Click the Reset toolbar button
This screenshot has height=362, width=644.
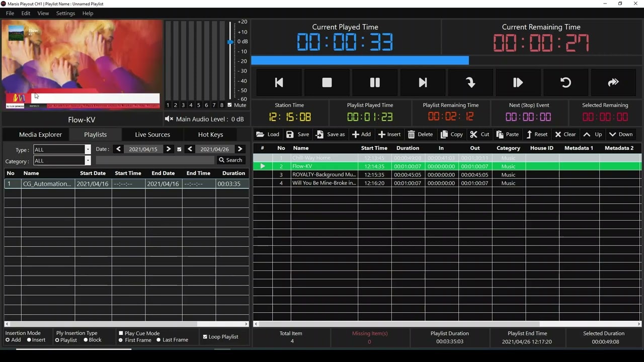537,134
